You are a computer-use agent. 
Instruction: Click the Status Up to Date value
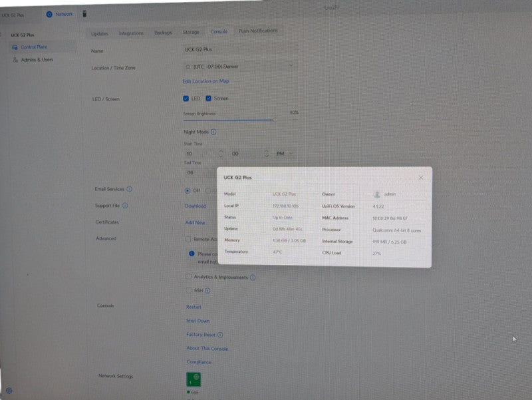click(x=282, y=218)
